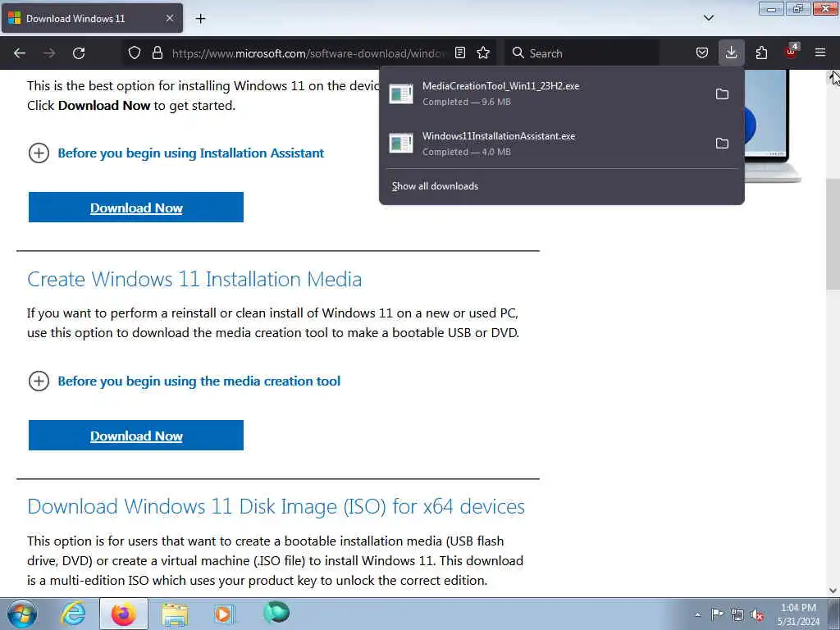
Task: Click Download Now for media creation tool
Action: (136, 436)
